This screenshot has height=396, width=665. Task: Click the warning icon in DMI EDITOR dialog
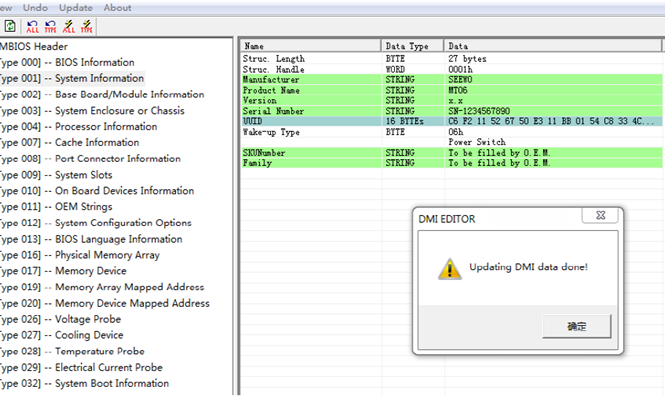pos(450,269)
